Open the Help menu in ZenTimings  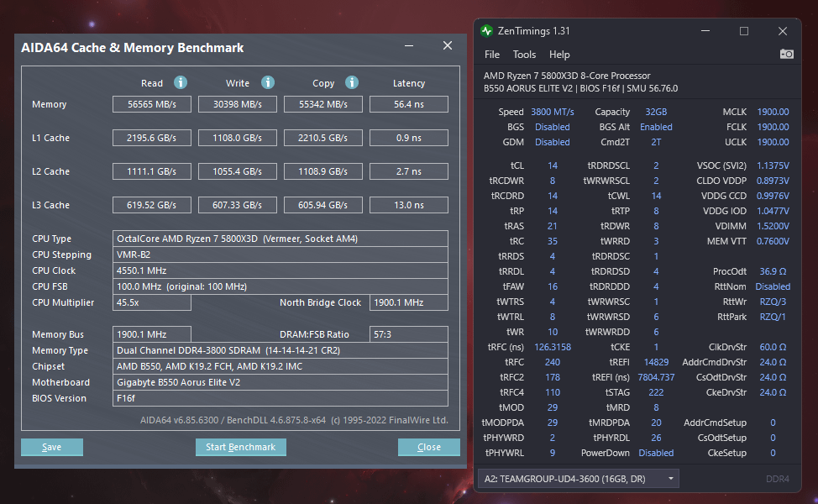tap(559, 55)
